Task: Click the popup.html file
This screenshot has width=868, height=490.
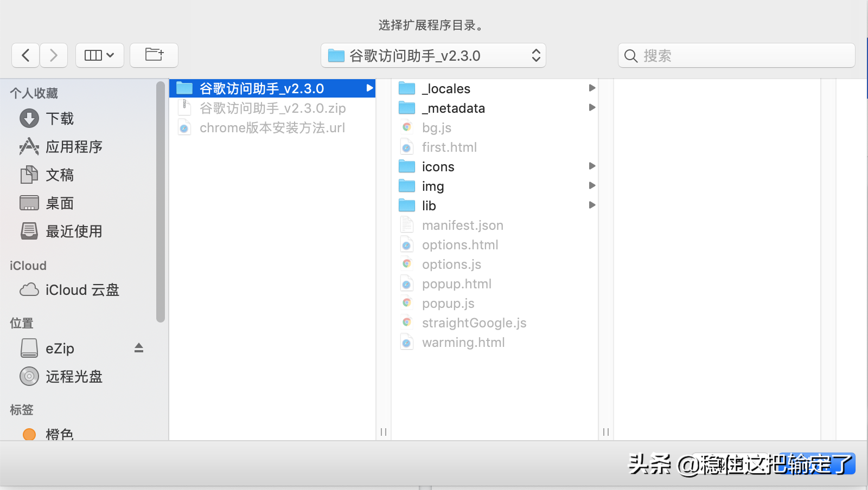Action: pos(457,283)
